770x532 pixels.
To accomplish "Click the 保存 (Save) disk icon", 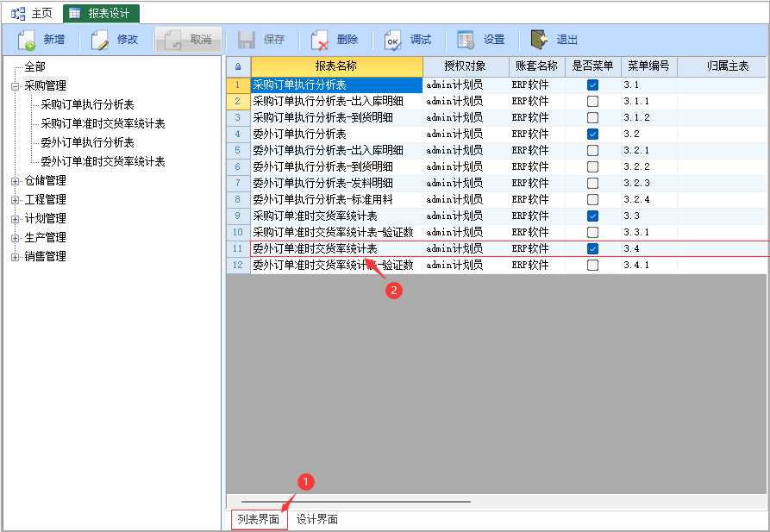I will [x=247, y=40].
